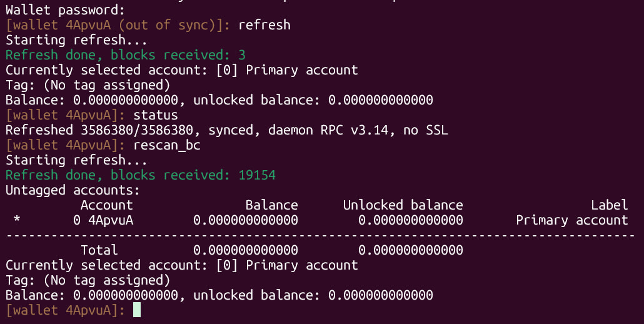Click the "4ApvuA" address in the account table row
The image size is (644, 324).
pyautogui.click(x=110, y=220)
